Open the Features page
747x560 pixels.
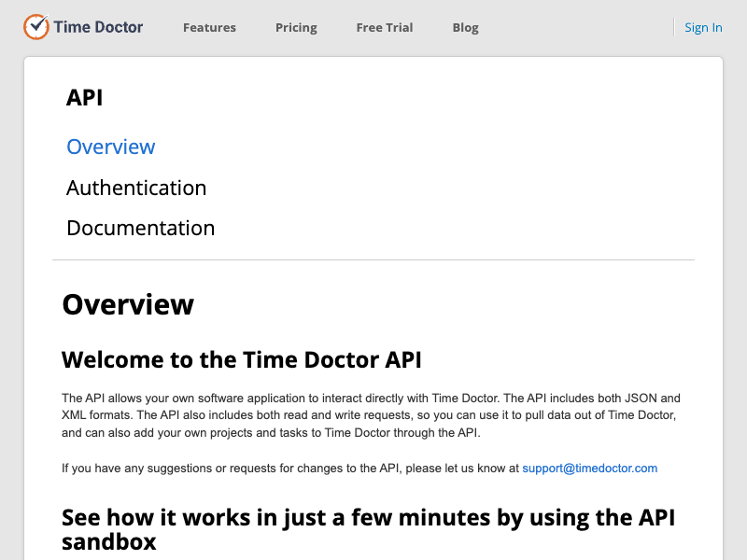coord(209,28)
